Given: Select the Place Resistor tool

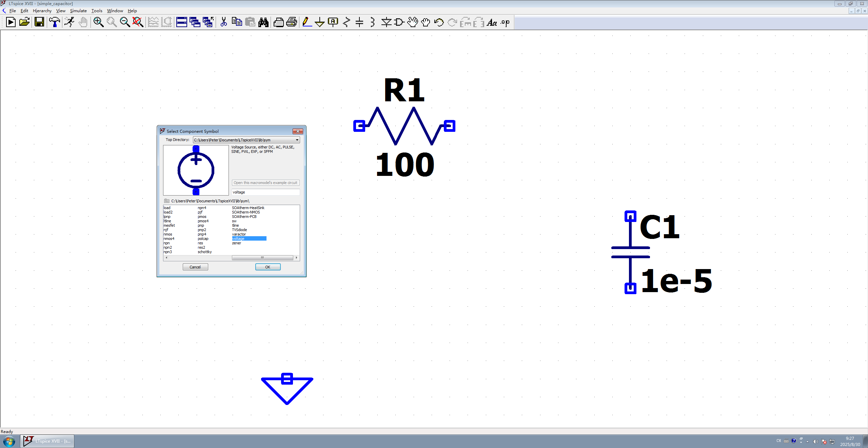Looking at the screenshot, I should point(346,22).
